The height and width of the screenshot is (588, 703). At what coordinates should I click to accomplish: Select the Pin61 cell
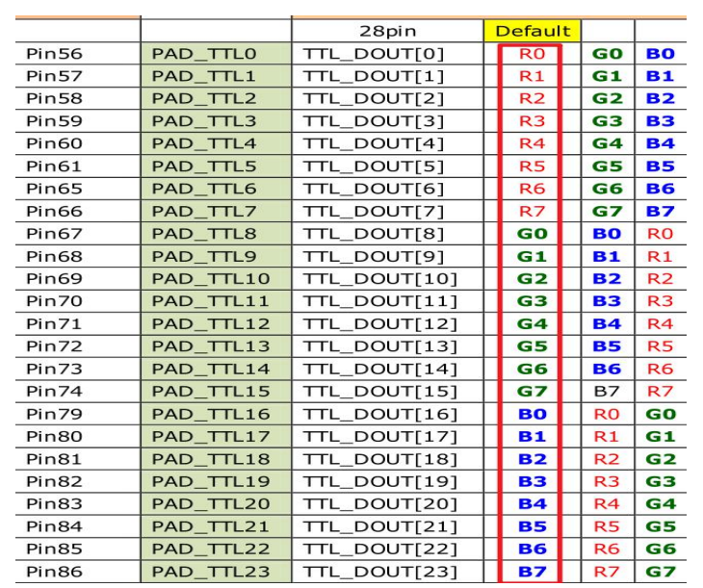(78, 166)
